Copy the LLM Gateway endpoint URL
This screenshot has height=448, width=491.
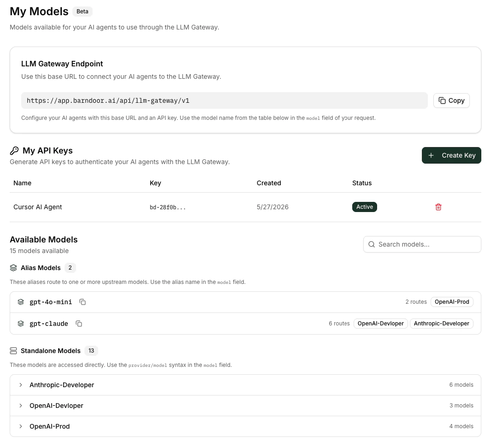pos(451,100)
